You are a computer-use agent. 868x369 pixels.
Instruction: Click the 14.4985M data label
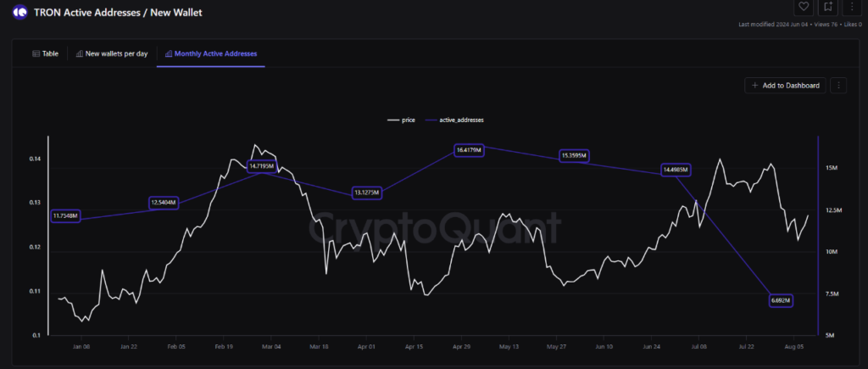coord(676,170)
